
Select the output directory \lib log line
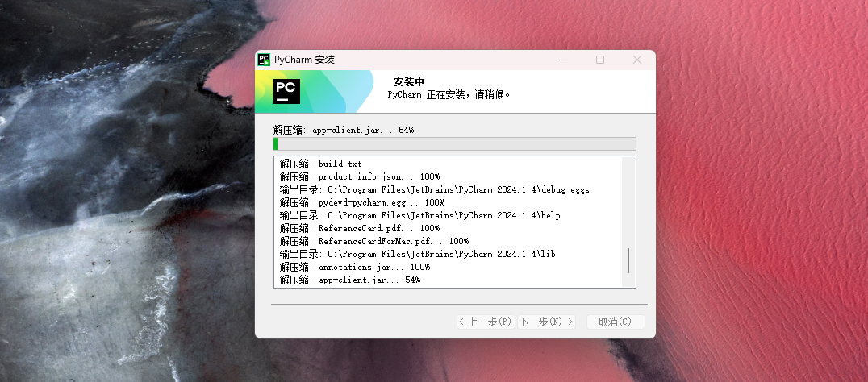tap(417, 255)
